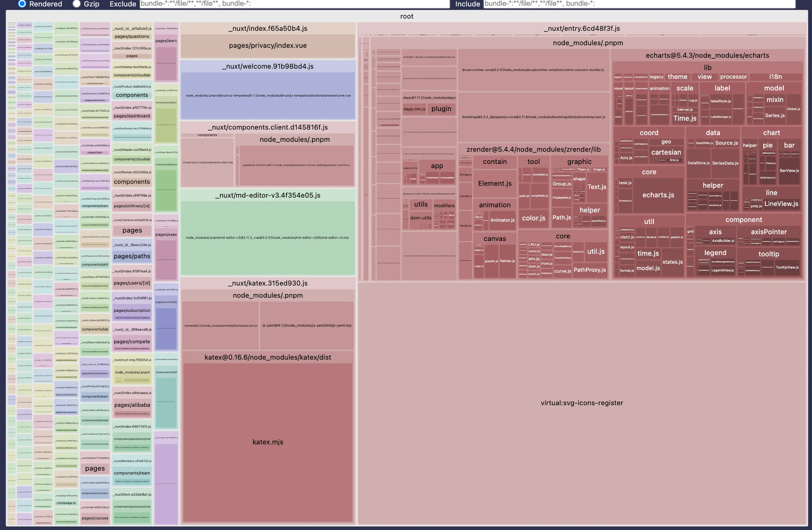Click the js-yaml.mjs block
The image size is (812, 530).
click(x=307, y=326)
